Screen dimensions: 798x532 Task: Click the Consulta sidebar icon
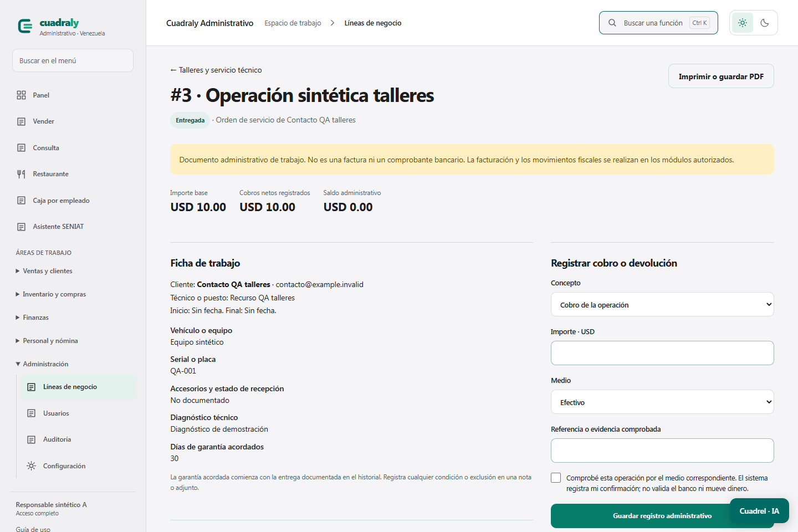[21, 148]
